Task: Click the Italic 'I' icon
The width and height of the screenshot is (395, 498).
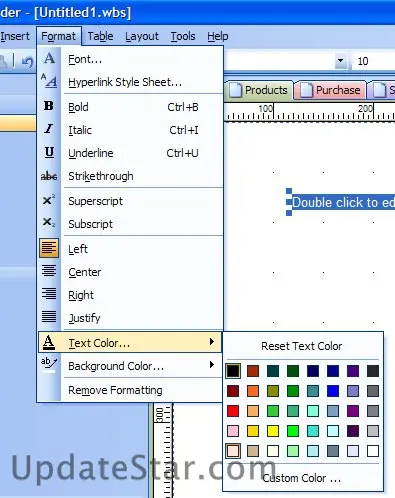Action: (x=49, y=129)
